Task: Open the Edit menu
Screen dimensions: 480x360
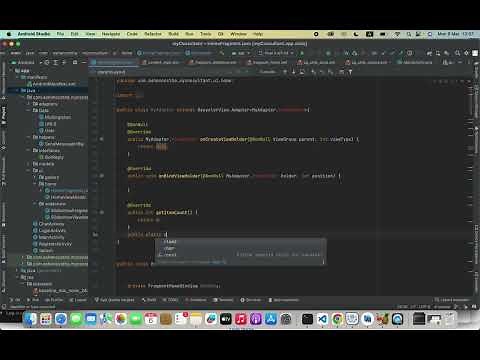Action: tap(74, 34)
